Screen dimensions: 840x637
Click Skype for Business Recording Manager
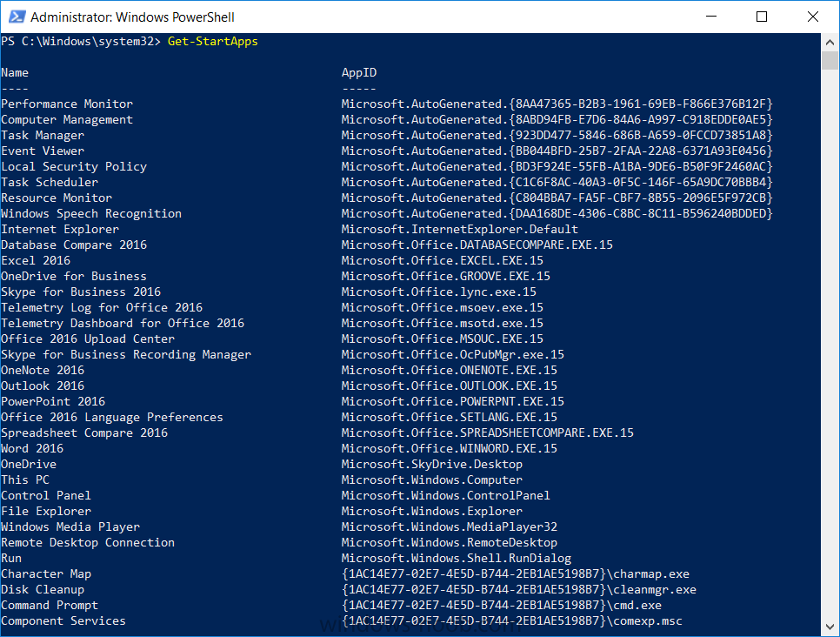pyautogui.click(x=126, y=354)
